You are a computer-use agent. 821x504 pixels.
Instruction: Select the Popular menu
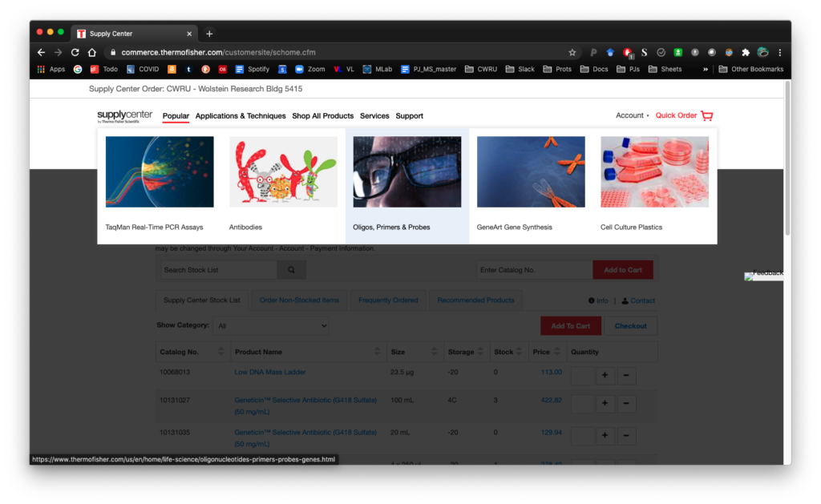176,115
